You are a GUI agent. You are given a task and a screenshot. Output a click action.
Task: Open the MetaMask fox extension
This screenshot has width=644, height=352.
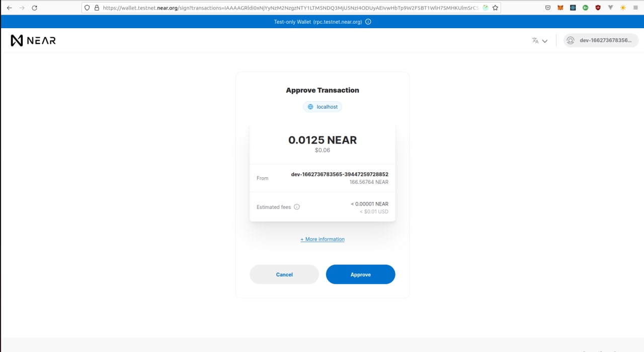[x=560, y=8]
